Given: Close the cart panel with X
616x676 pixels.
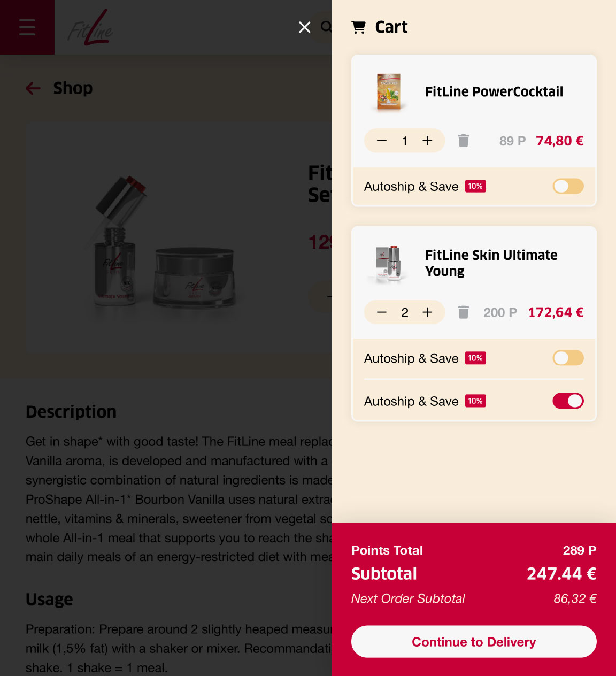Looking at the screenshot, I should pyautogui.click(x=305, y=27).
